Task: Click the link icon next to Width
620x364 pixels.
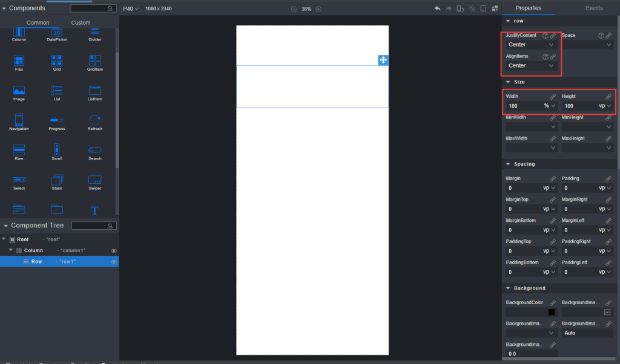Action: (553, 96)
